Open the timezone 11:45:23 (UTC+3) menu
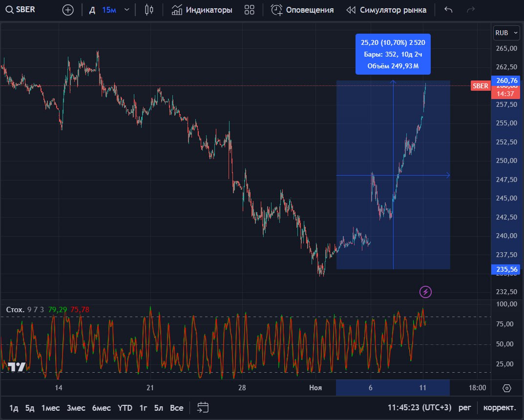This screenshot has width=524, height=420. pos(419,408)
